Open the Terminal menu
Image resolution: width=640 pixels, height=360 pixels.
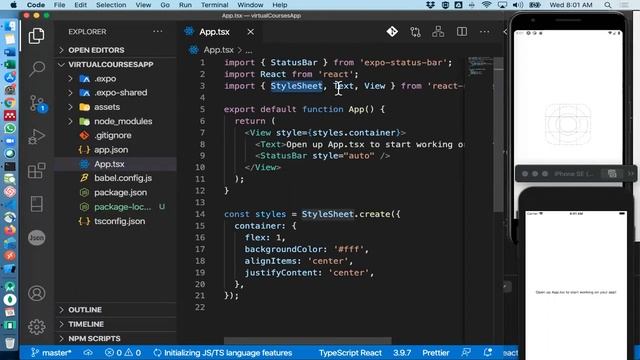(x=214, y=5)
